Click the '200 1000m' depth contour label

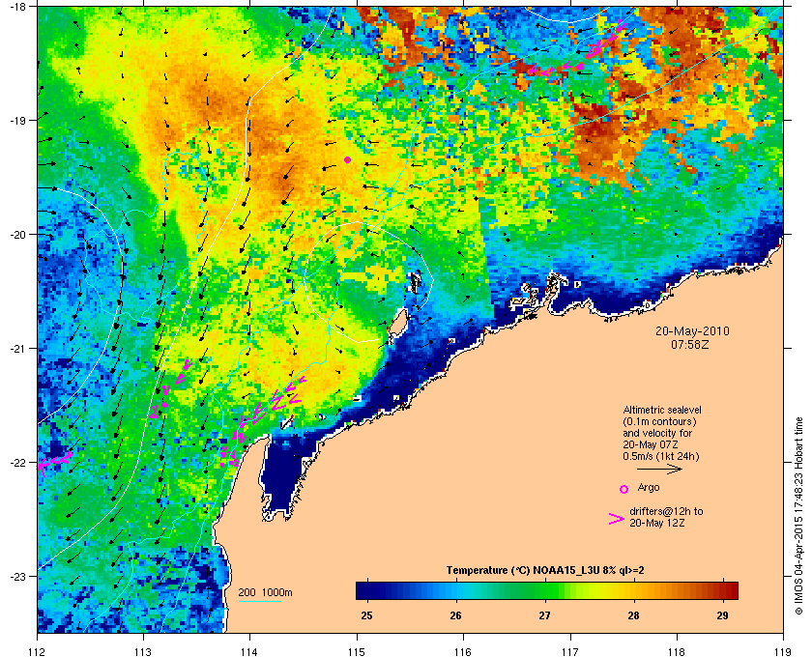(265, 593)
